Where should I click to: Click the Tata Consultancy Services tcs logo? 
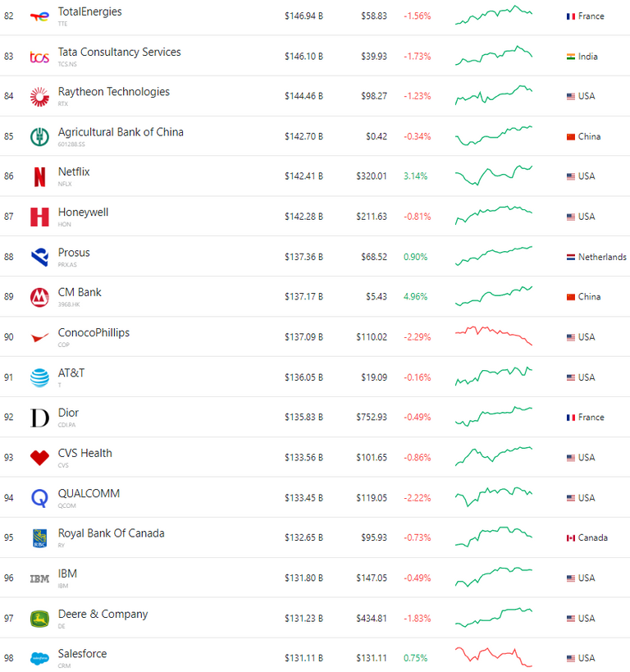pos(39,57)
